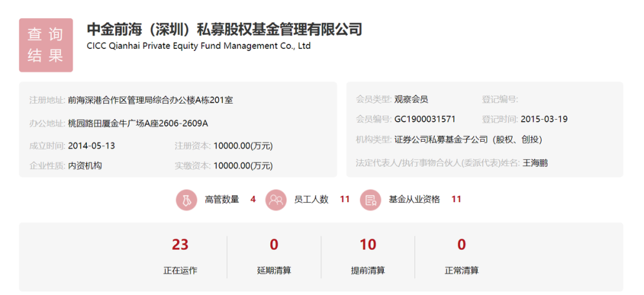
Task: Click the 注册资本 value 10000.00(万元)
Action: point(243,146)
